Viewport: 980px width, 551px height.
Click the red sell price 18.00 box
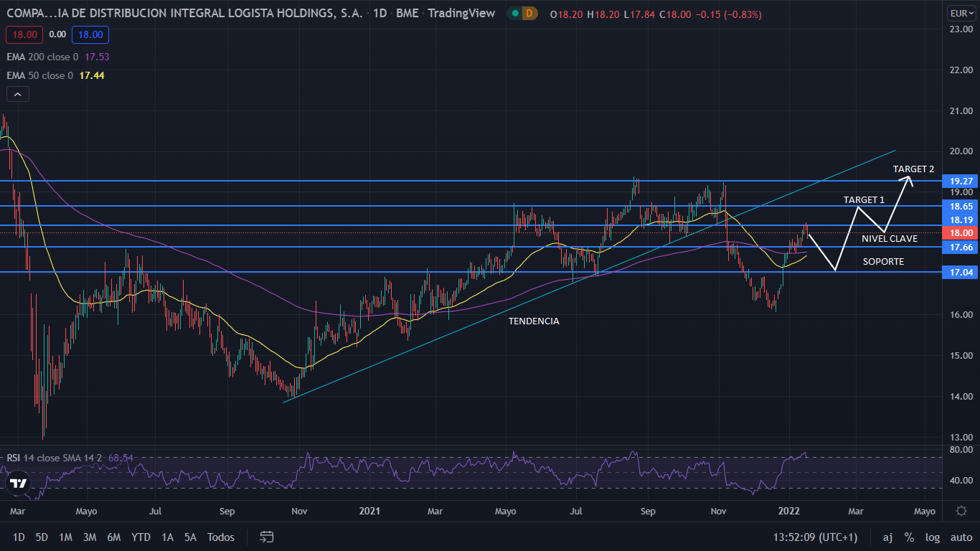(x=24, y=34)
